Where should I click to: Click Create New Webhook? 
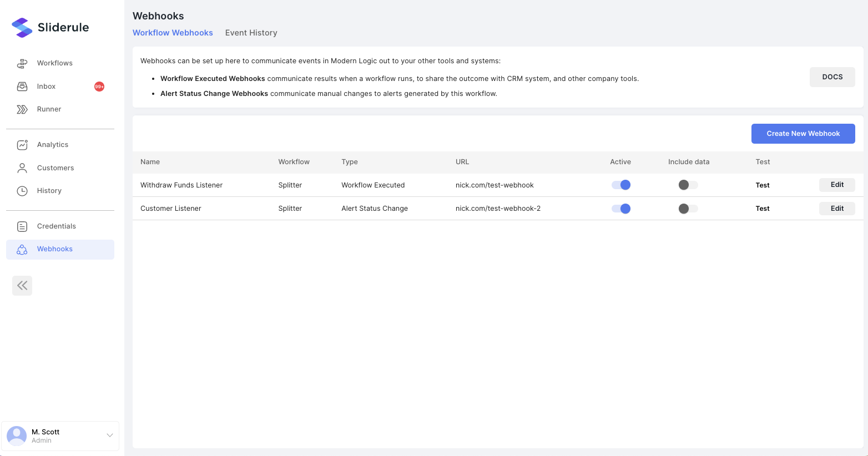point(803,134)
